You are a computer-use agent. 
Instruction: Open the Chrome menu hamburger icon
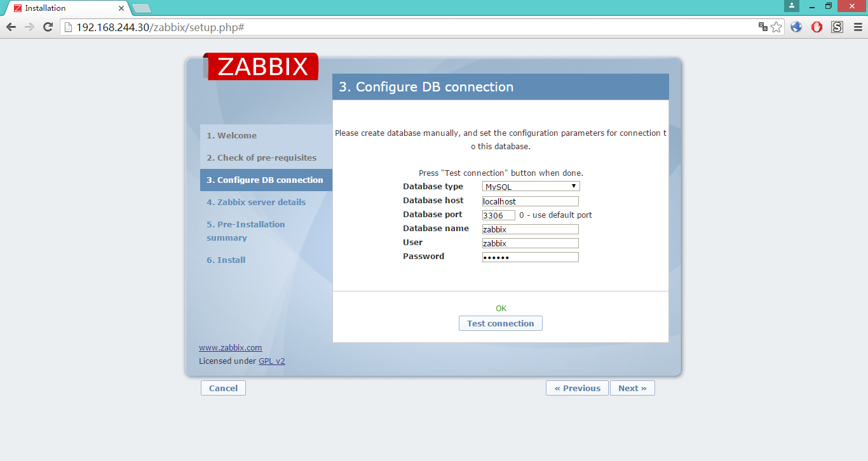tap(857, 27)
